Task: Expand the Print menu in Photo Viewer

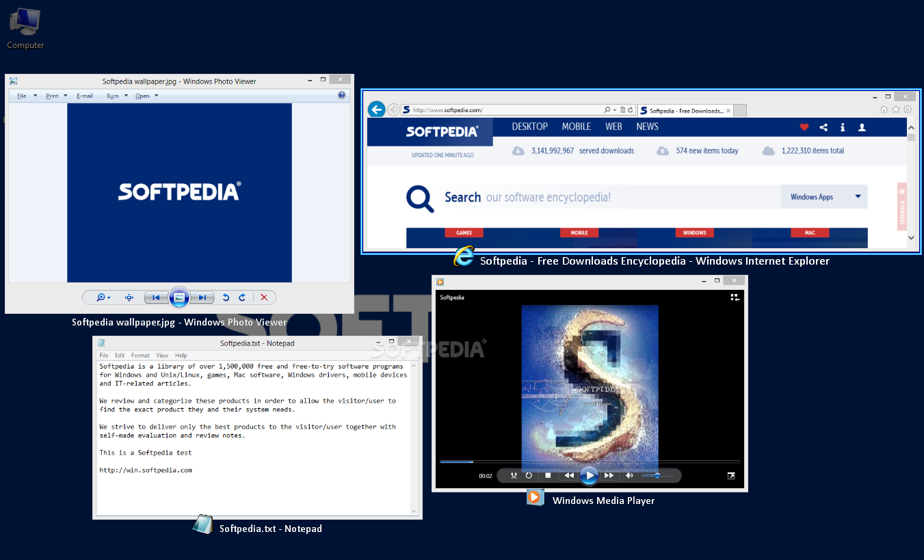Action: 56,96
